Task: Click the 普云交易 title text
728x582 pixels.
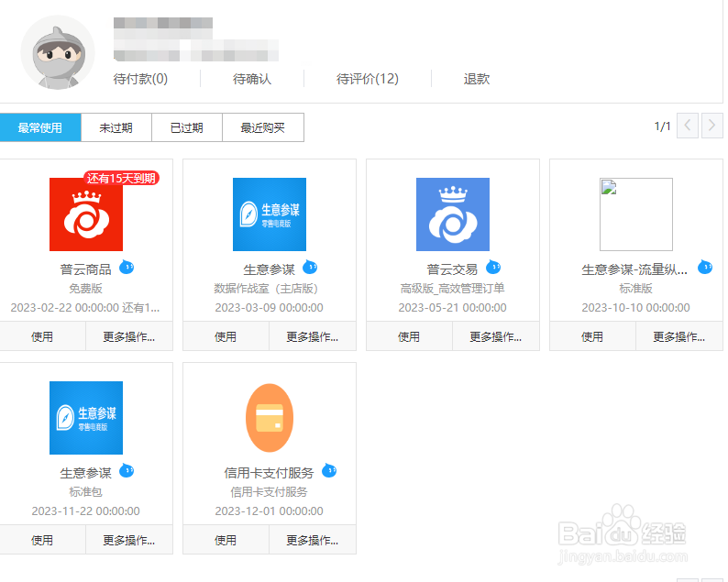Action: [x=452, y=269]
